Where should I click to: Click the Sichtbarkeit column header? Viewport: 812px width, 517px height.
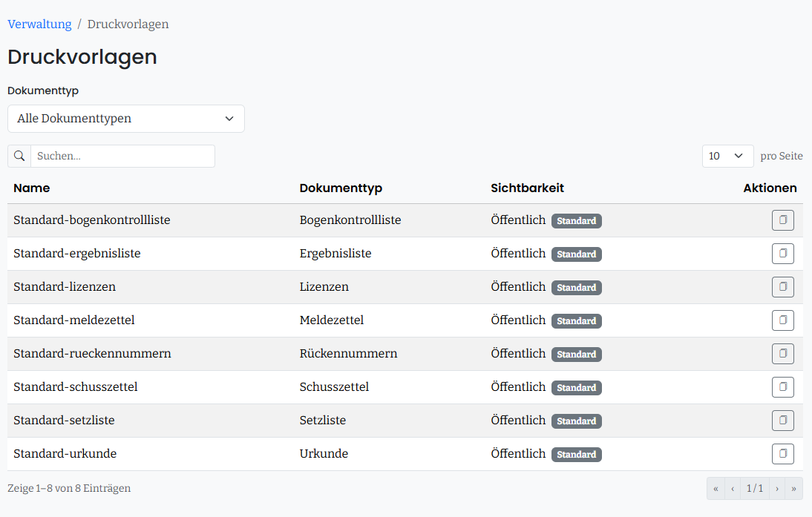pyautogui.click(x=527, y=188)
